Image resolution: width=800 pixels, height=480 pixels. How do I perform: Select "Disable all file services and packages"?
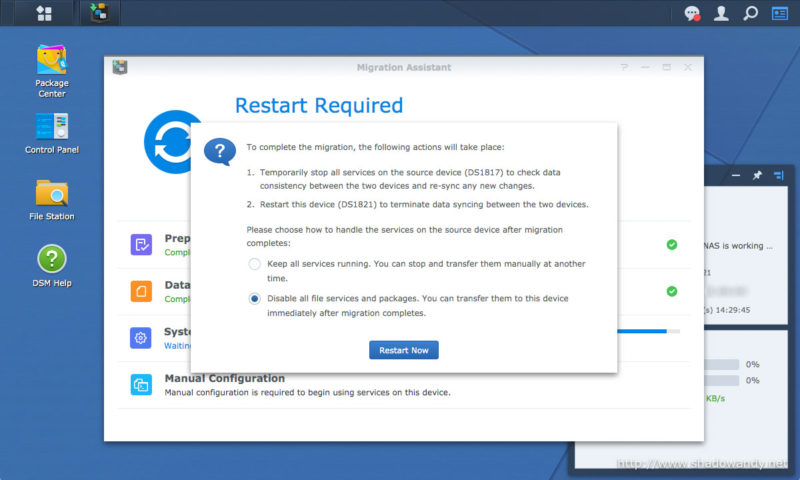[x=255, y=298]
